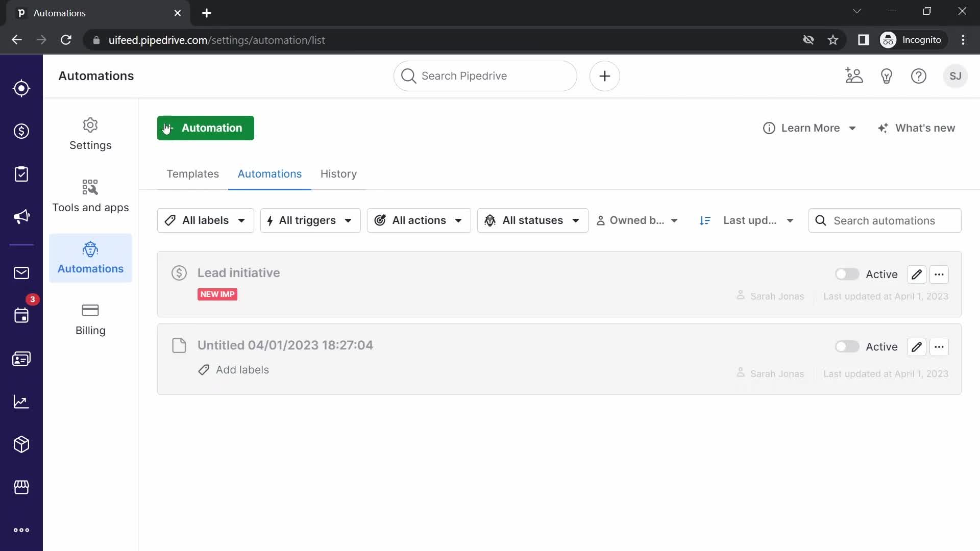Click the add contact/people icon

pyautogui.click(x=854, y=76)
